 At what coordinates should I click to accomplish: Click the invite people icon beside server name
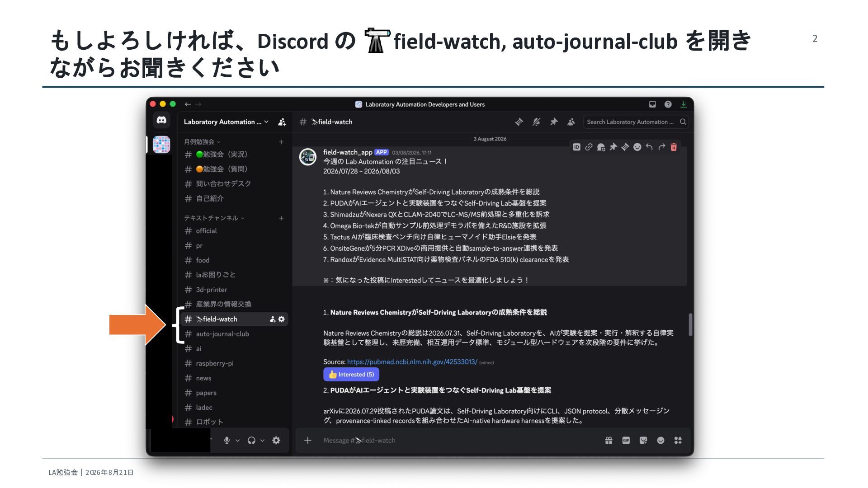tap(282, 122)
